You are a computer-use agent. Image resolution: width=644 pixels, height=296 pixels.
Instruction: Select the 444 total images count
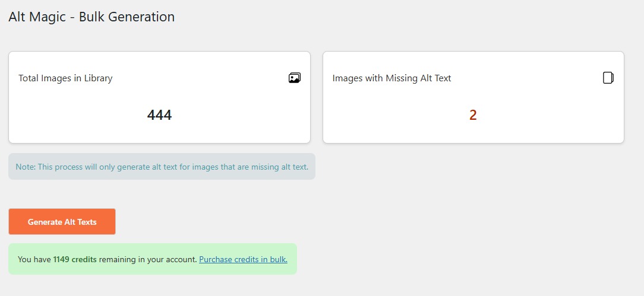tap(159, 115)
